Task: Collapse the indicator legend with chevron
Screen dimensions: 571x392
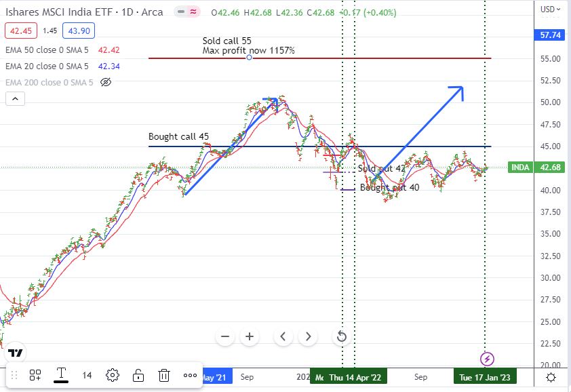Action: point(16,99)
